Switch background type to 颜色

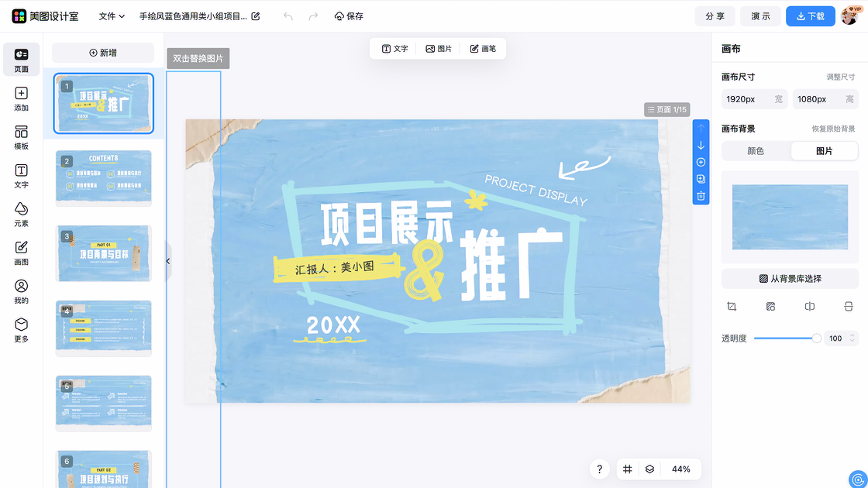click(756, 151)
